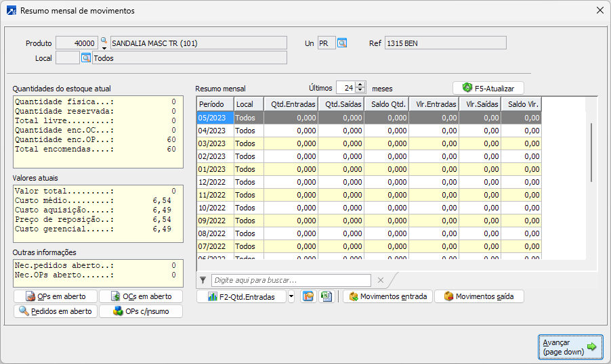The height and width of the screenshot is (364, 611).
Task: Show OPs em aberto
Action: click(x=55, y=296)
